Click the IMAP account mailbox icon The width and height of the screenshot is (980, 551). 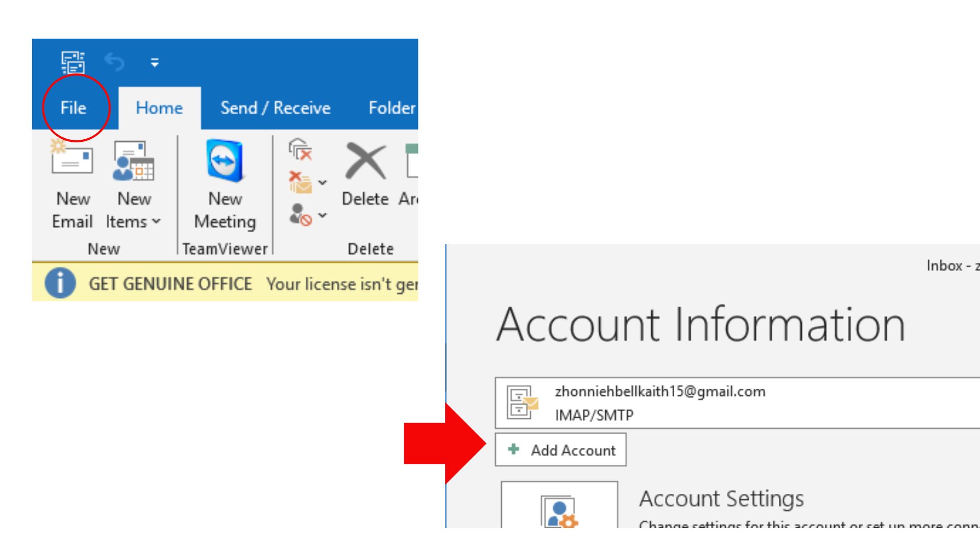(x=522, y=403)
